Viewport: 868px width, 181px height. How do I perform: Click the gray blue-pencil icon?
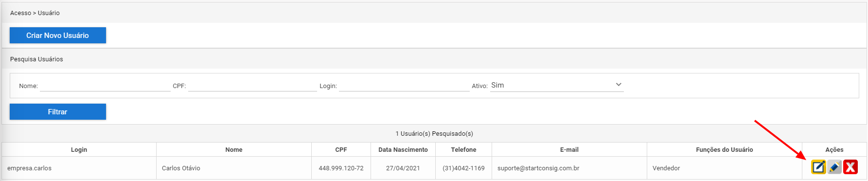(834, 167)
